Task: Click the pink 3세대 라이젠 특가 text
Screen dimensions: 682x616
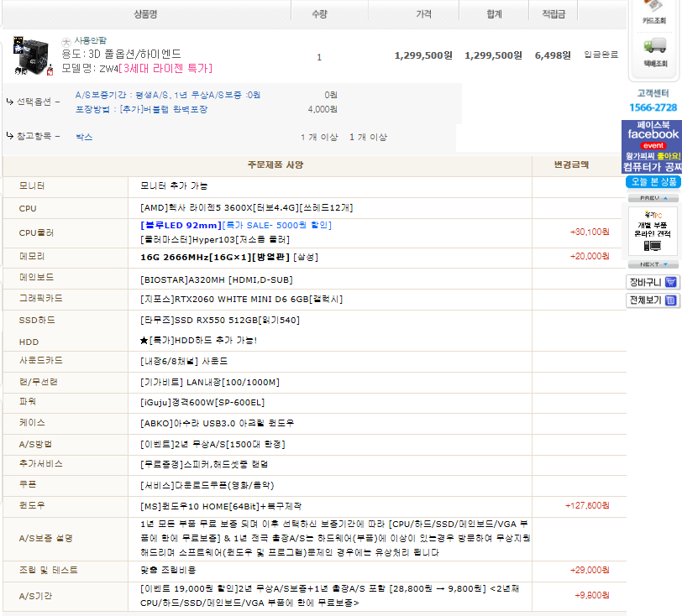Action: [x=165, y=68]
